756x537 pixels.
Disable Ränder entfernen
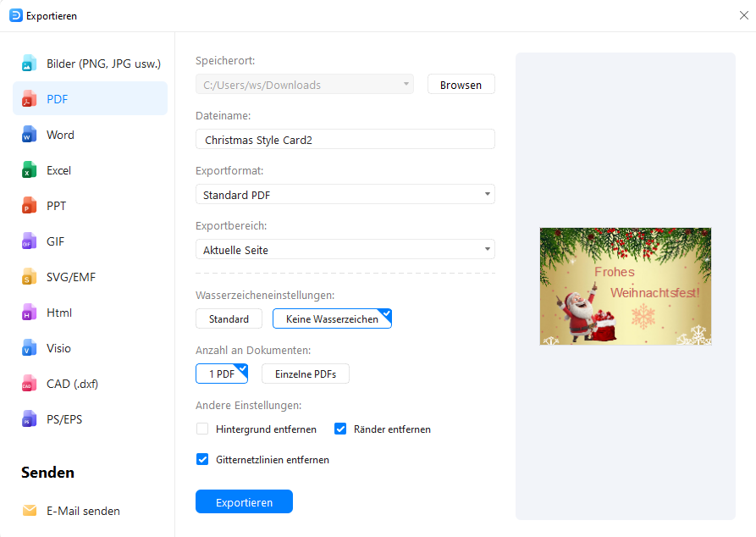point(340,429)
